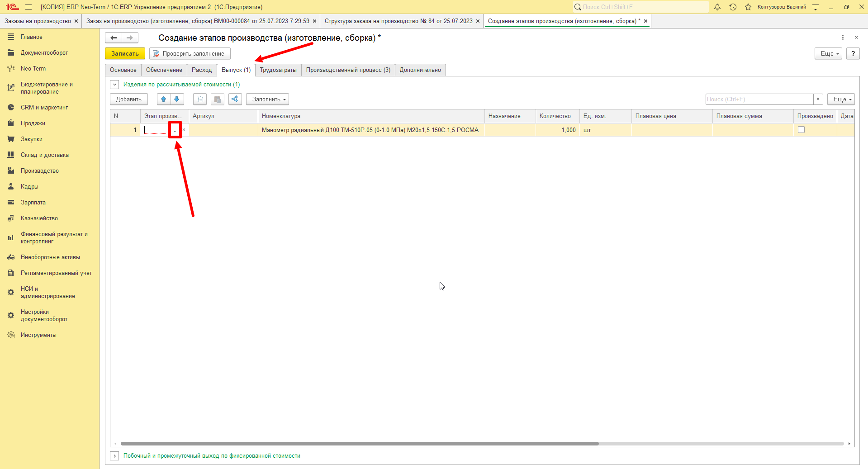The width and height of the screenshot is (868, 469).
Task: Open favorites star icon in title bar
Action: pos(748,7)
